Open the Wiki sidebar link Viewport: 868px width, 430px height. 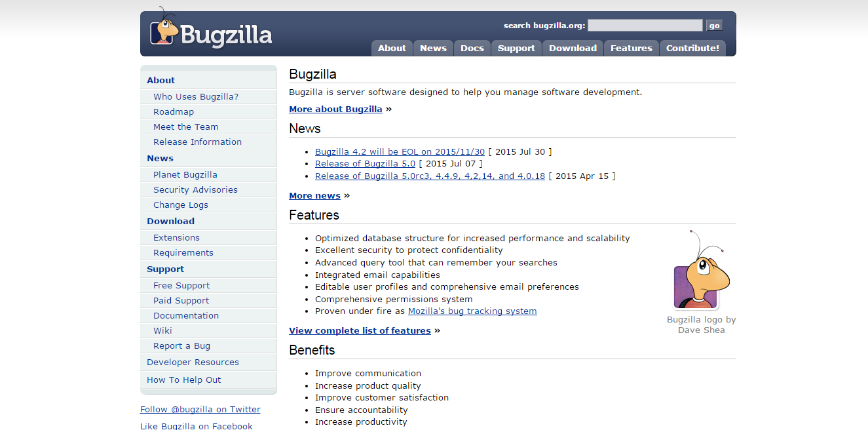tap(162, 330)
